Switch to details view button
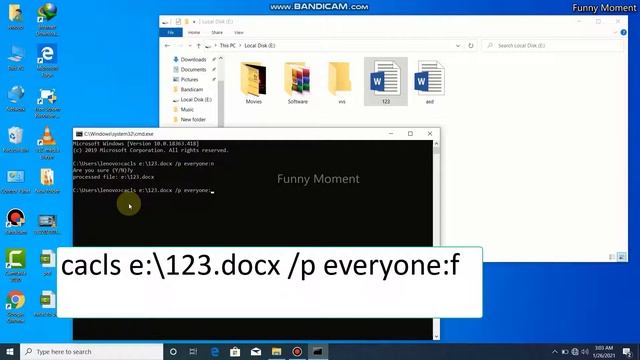 612,257
